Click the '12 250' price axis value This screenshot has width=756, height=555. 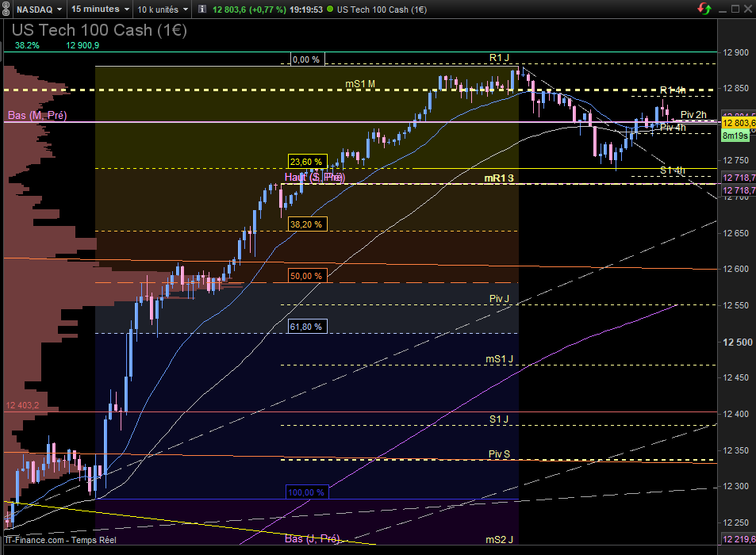(x=735, y=522)
